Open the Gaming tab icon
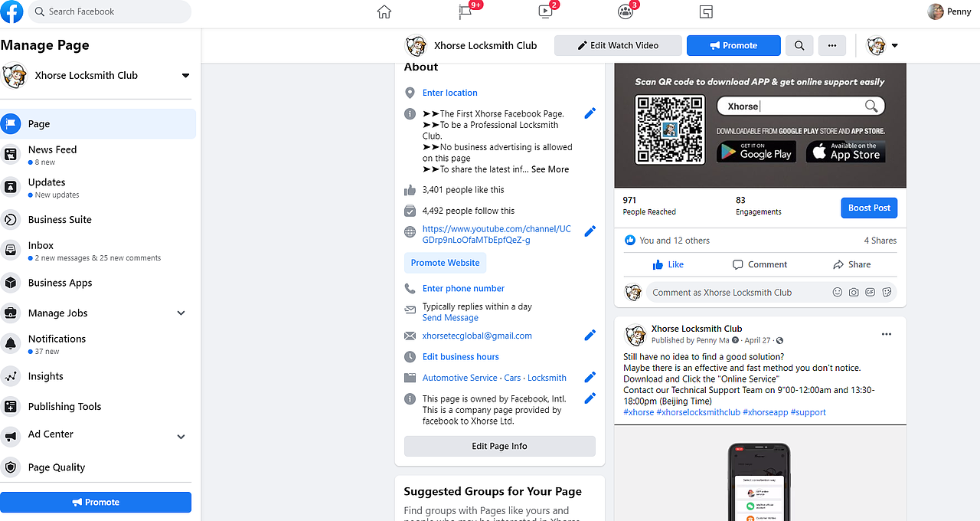This screenshot has width=980, height=521. [x=707, y=11]
